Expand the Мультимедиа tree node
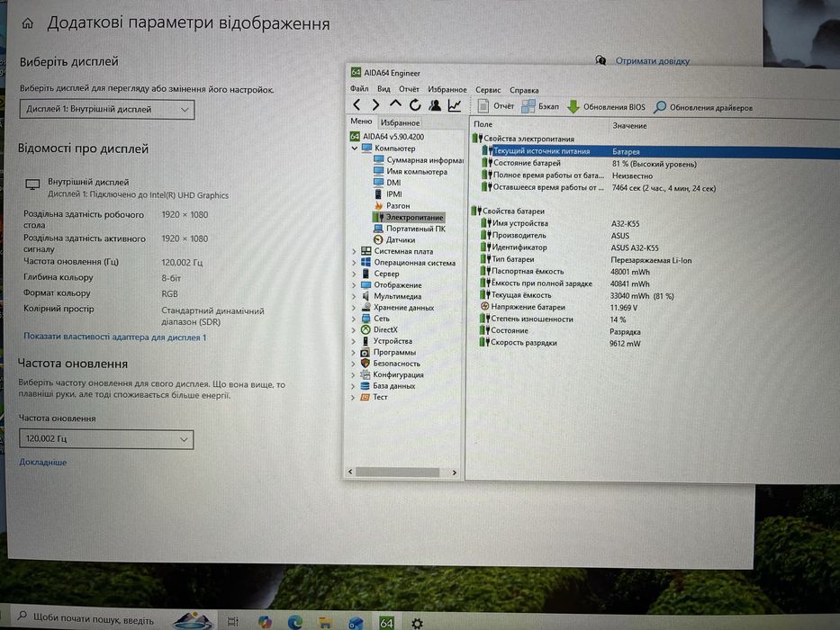Viewport: 840px width, 630px height. pos(354,296)
